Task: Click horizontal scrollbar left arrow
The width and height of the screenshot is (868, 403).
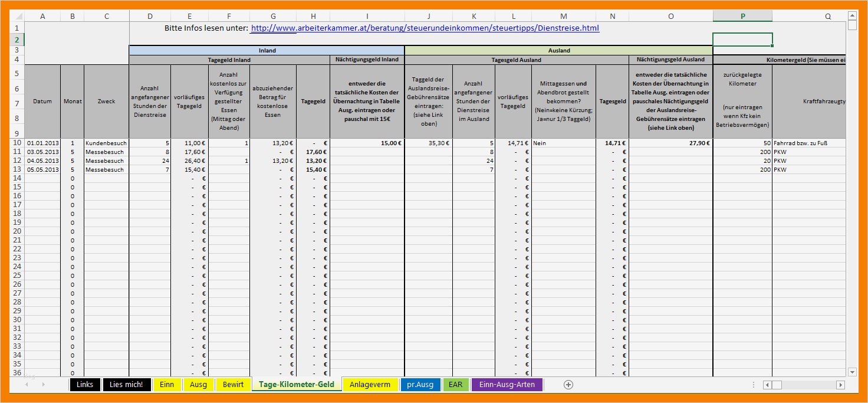Action: [x=767, y=385]
